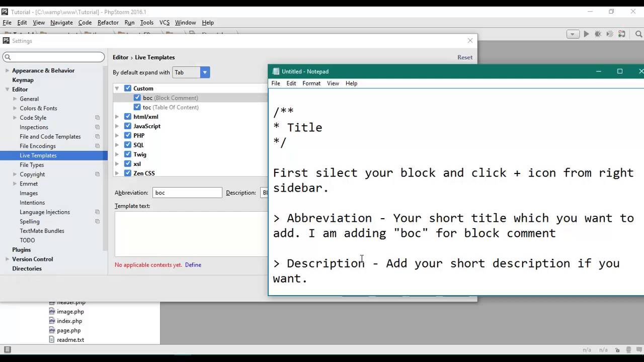Click the image.php file icon
Image resolution: width=644 pixels, height=362 pixels.
52,311
